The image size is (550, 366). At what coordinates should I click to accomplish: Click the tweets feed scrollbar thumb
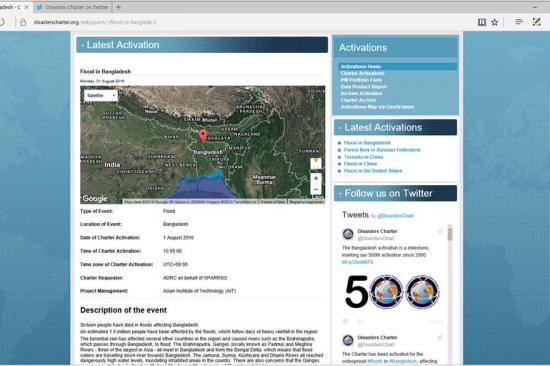coord(450,233)
